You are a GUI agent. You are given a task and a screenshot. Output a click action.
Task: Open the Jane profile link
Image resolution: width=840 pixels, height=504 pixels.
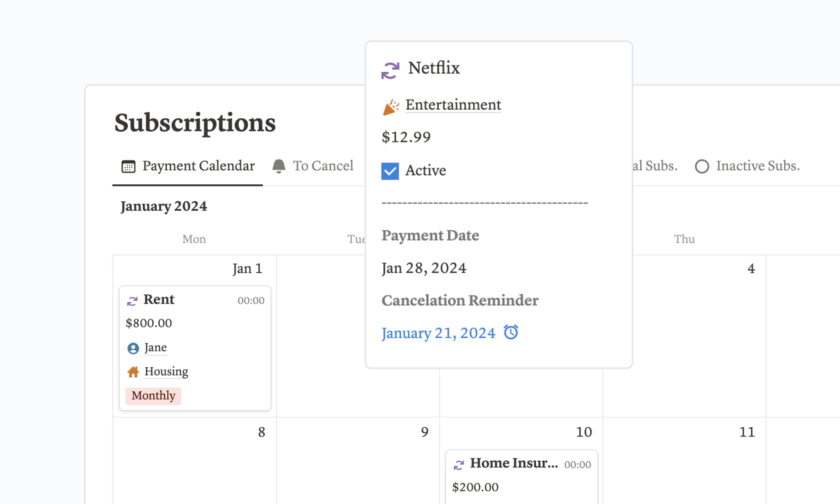coord(155,347)
